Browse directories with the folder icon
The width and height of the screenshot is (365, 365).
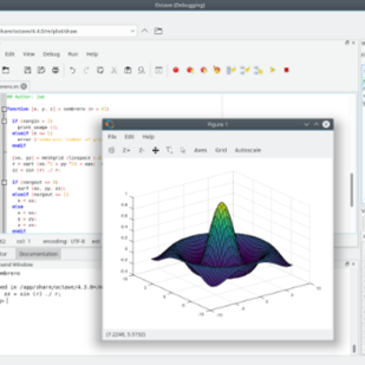click(158, 31)
